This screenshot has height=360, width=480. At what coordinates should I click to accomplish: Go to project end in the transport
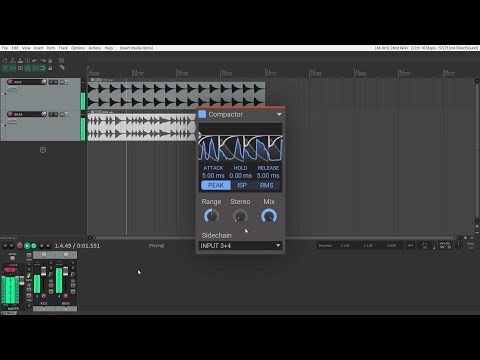click(12, 246)
